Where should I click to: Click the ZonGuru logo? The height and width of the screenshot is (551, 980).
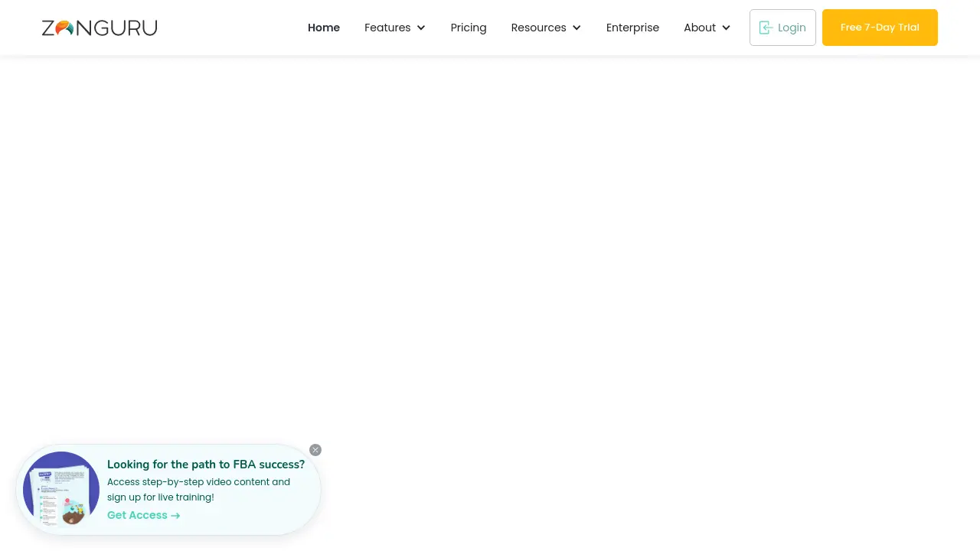pyautogui.click(x=99, y=28)
